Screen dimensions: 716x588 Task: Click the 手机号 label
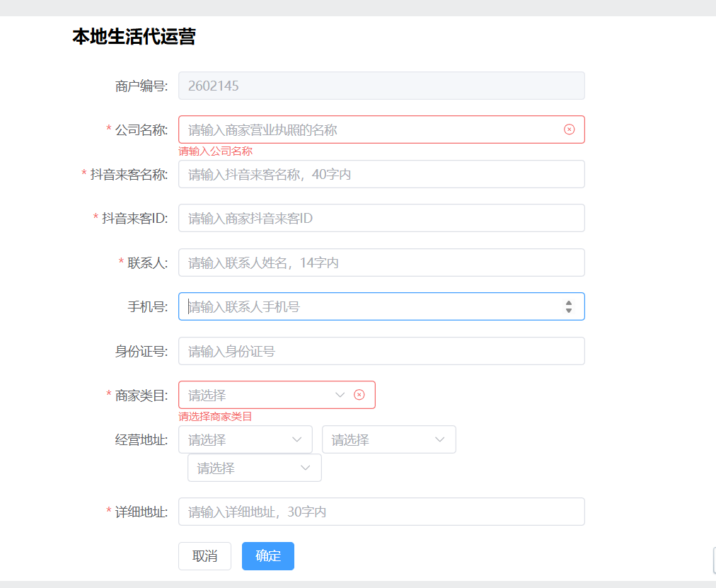click(147, 307)
